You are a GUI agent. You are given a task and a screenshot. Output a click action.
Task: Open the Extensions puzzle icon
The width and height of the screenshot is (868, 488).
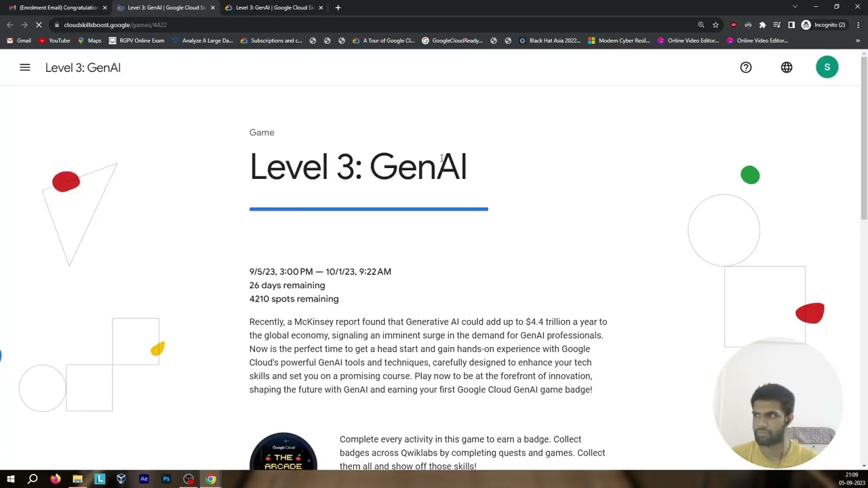pyautogui.click(x=762, y=25)
